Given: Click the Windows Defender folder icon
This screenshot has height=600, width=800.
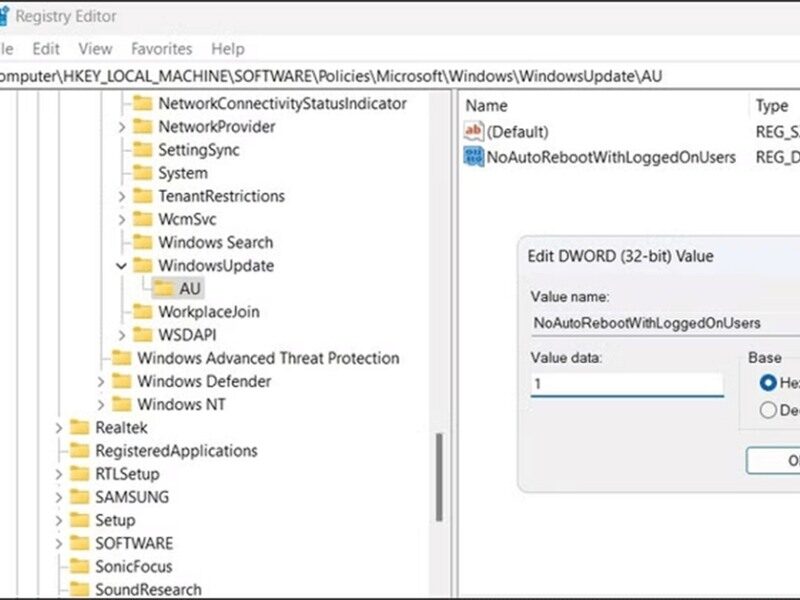Looking at the screenshot, I should click(x=122, y=381).
